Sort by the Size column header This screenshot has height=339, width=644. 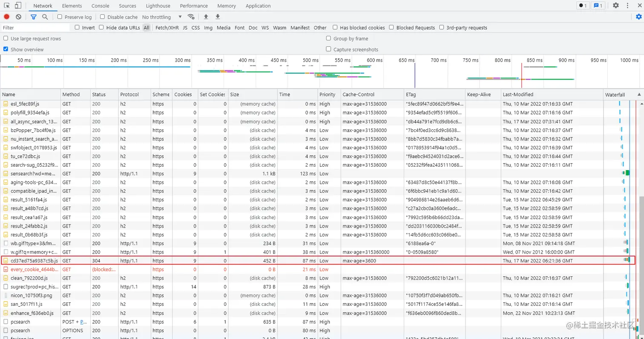pyautogui.click(x=253, y=94)
